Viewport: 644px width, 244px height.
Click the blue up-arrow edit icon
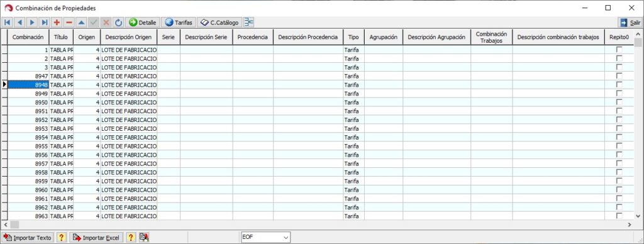click(81, 23)
